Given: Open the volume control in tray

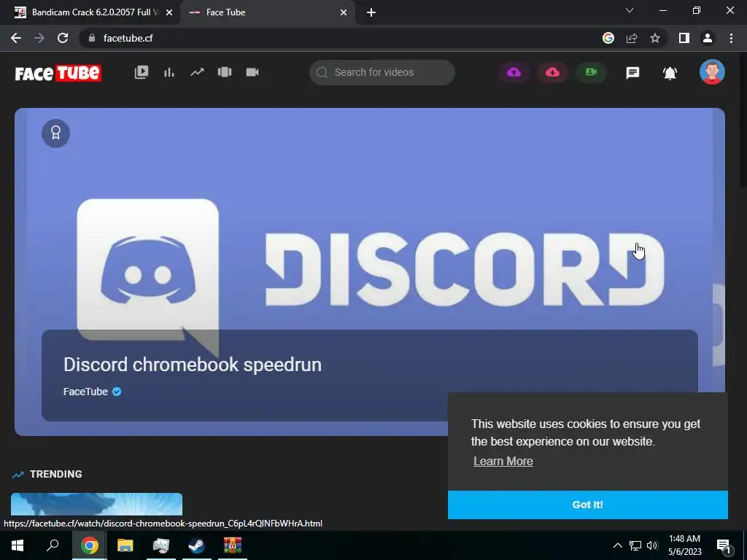Looking at the screenshot, I should 652,545.
